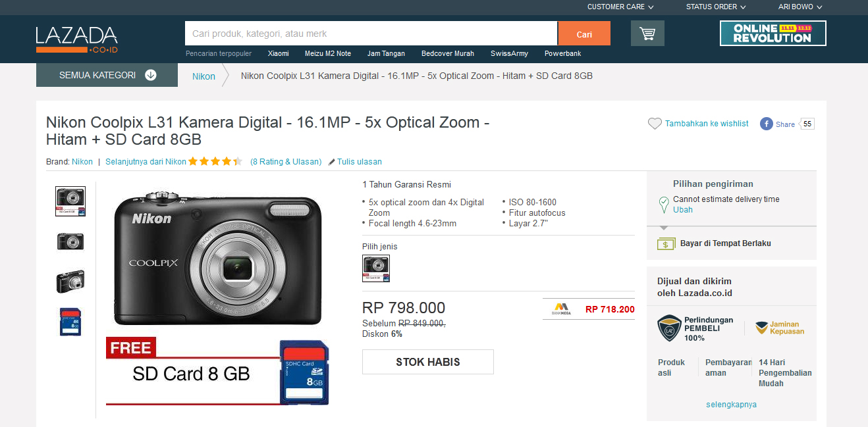Focus the product search input field
Viewport: 868px width, 427px height.
[x=371, y=34]
